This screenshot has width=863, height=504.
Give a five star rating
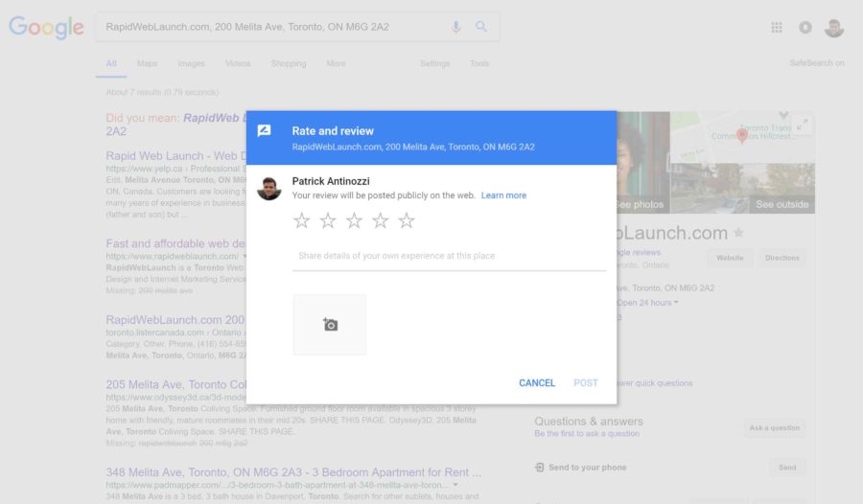click(x=407, y=221)
